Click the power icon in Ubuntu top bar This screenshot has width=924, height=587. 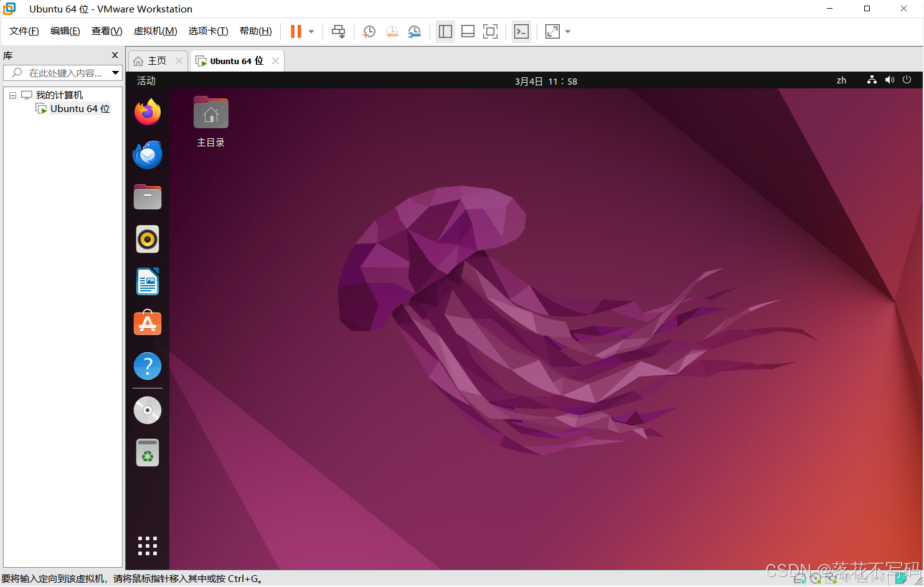(x=907, y=80)
